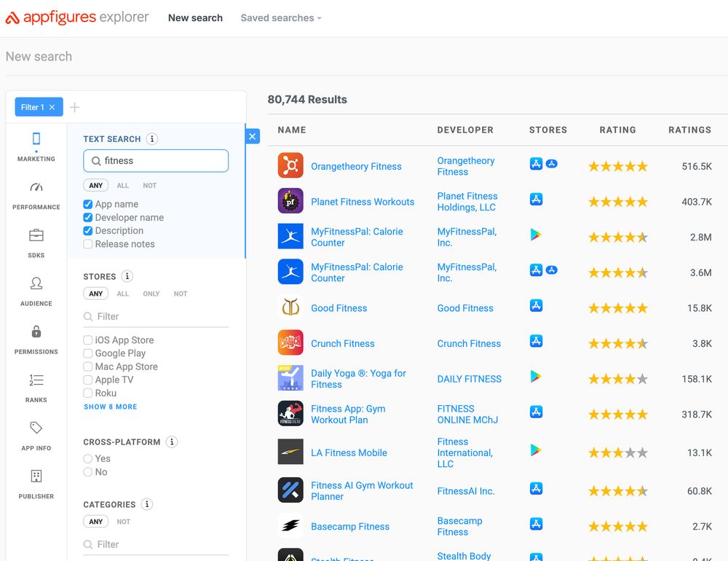Open the Saved searches dropdown
The image size is (728, 561).
281,17
